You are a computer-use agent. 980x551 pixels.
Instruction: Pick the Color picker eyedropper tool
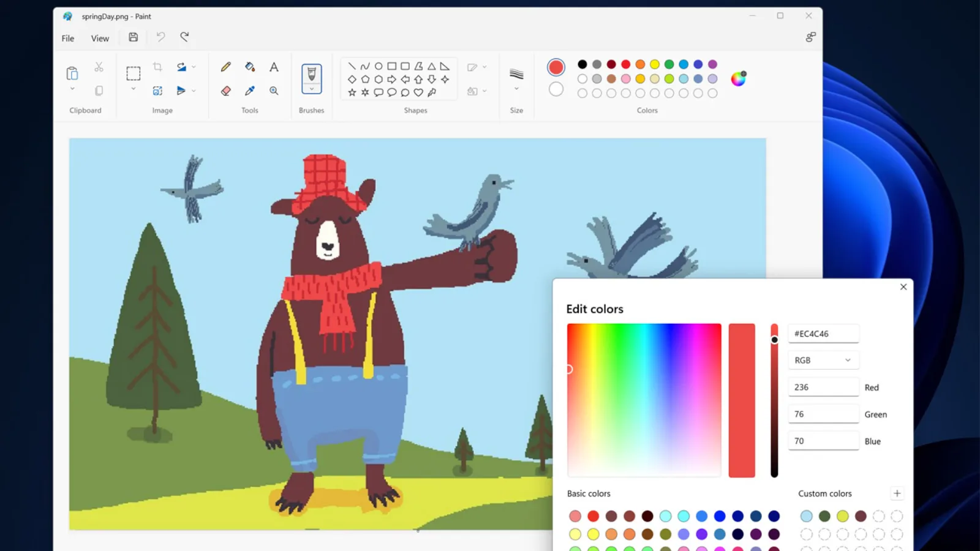point(250,91)
